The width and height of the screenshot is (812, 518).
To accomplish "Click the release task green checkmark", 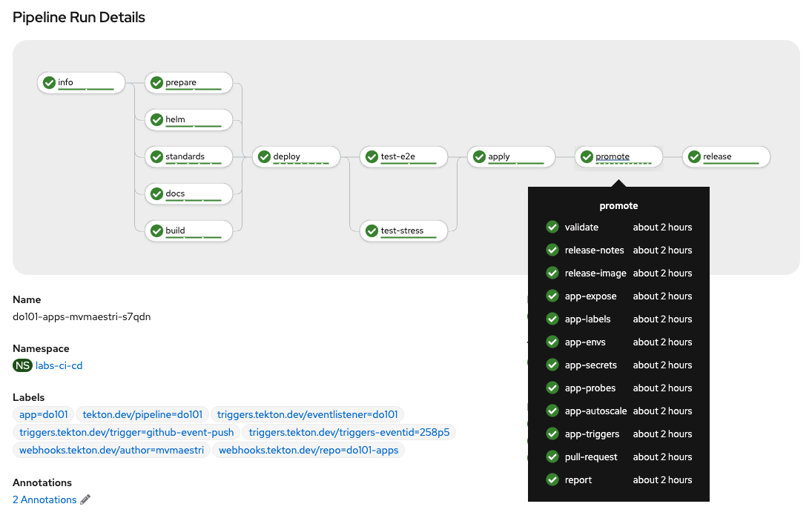I will pyautogui.click(x=694, y=156).
